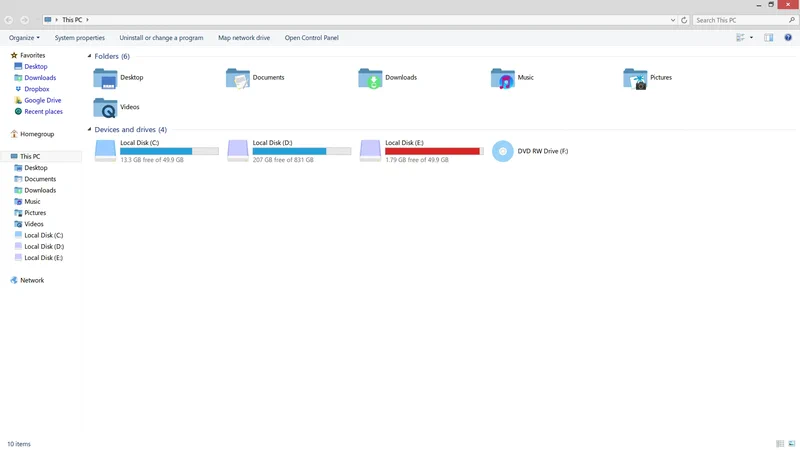The image size is (800, 450).
Task: Open the Music folder icon
Action: tap(503, 78)
